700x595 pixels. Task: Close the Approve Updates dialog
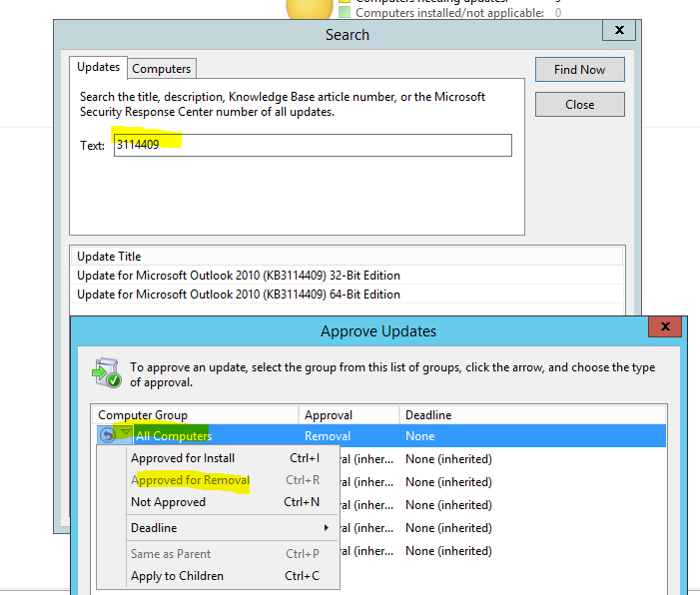[x=665, y=326]
